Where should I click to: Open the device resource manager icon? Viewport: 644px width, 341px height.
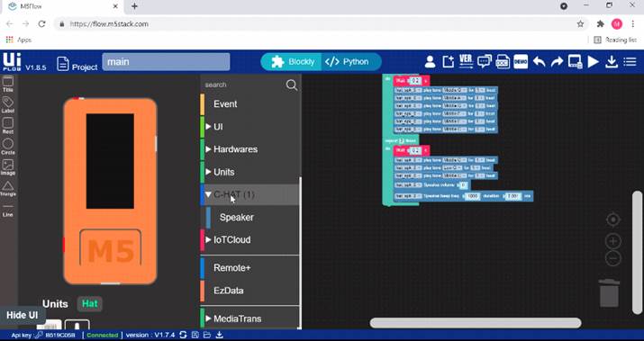point(575,62)
